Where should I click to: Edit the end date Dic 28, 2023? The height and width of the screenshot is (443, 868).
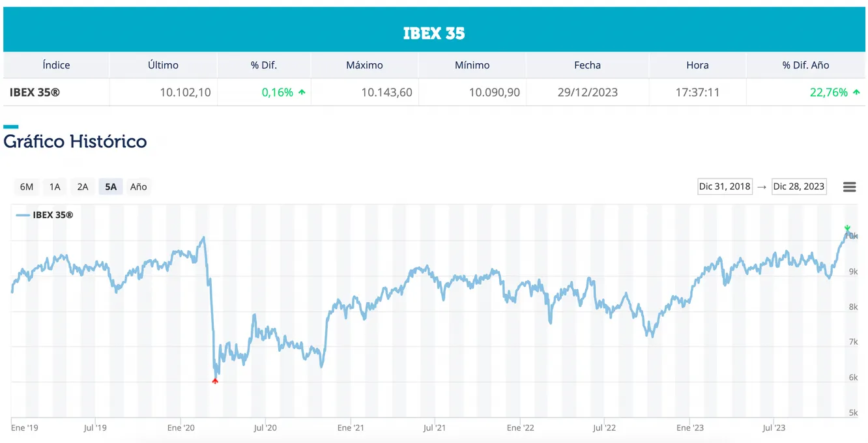click(798, 187)
